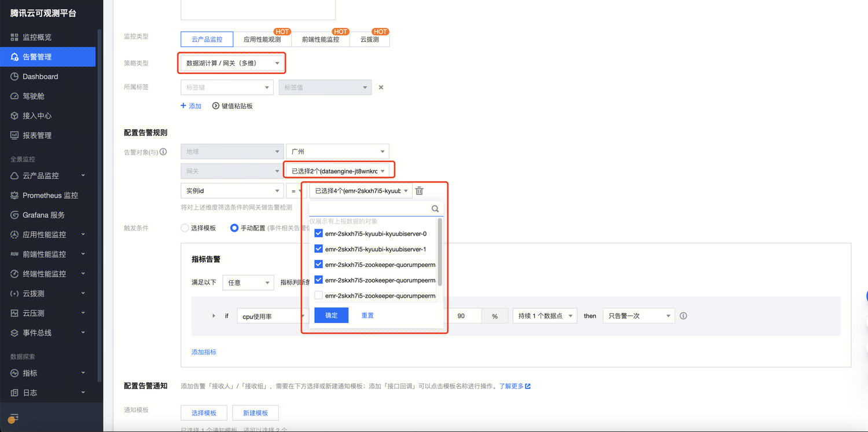Open the 策略类型 dropdown
The height and width of the screenshot is (432, 868).
point(232,63)
